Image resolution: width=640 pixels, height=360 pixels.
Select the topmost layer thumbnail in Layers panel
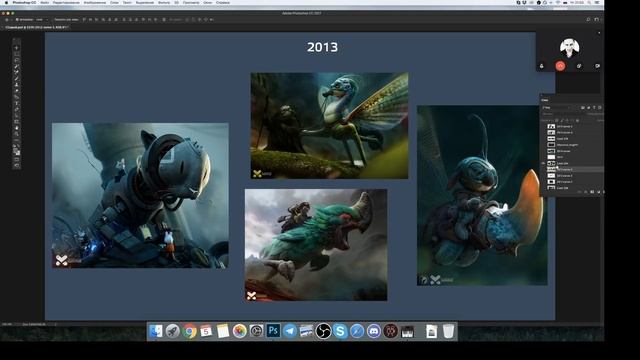[x=551, y=126]
